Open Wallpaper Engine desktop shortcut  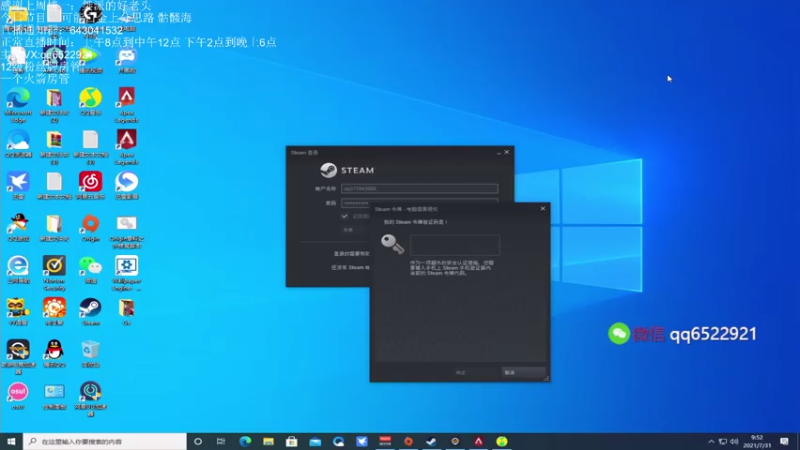[x=127, y=273]
